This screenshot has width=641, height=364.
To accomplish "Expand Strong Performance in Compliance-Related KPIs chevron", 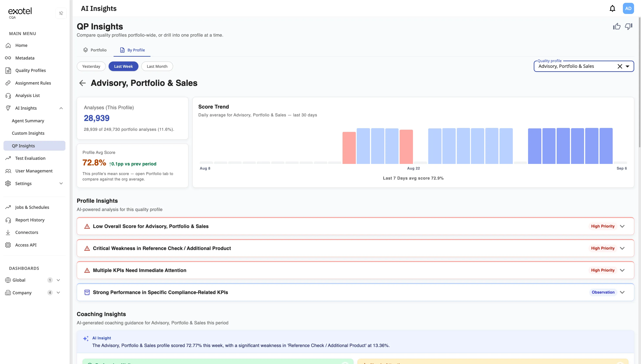I will click(x=622, y=292).
